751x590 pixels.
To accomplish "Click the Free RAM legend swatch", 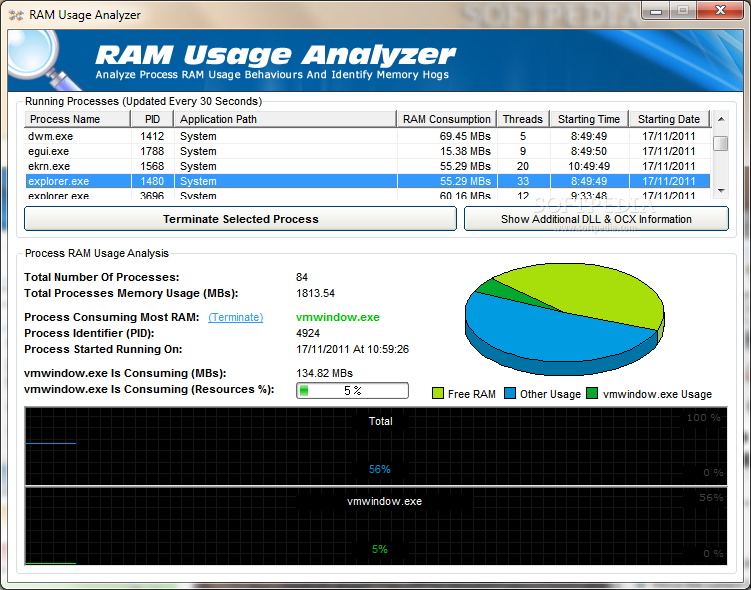I will point(438,394).
